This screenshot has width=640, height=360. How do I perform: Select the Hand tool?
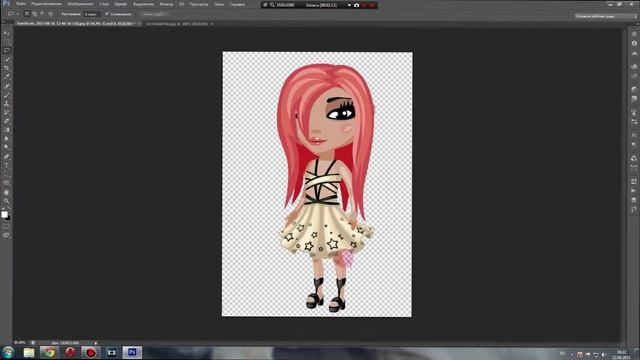coord(7,192)
